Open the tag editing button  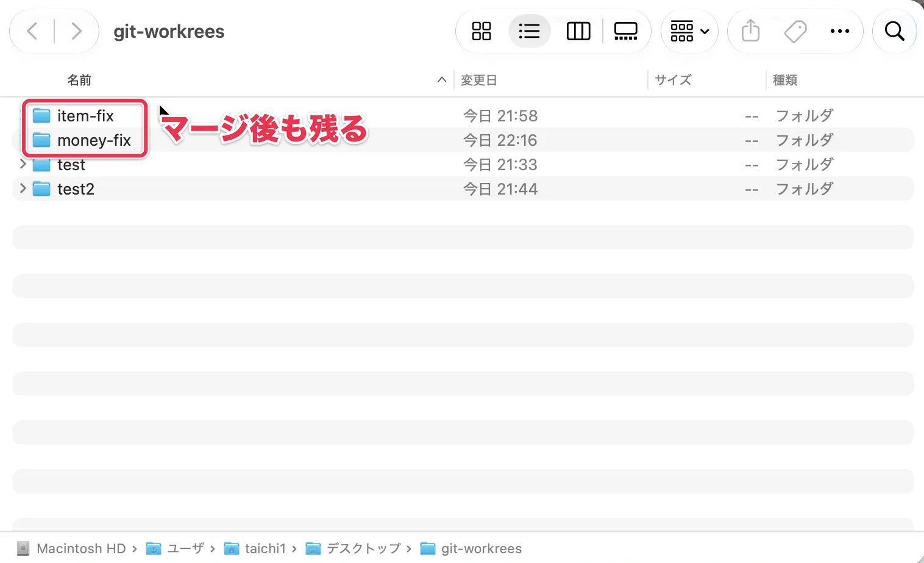tap(795, 31)
